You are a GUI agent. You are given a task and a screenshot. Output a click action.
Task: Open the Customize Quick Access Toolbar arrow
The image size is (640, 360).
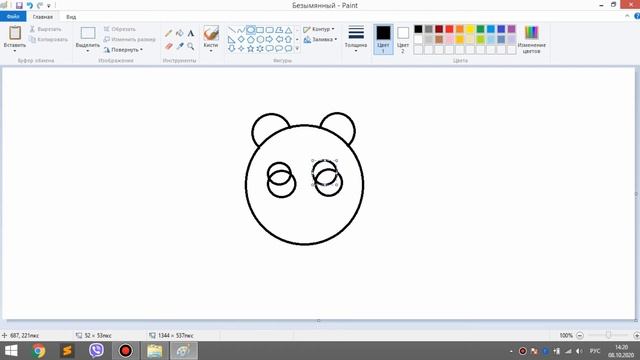click(49, 6)
